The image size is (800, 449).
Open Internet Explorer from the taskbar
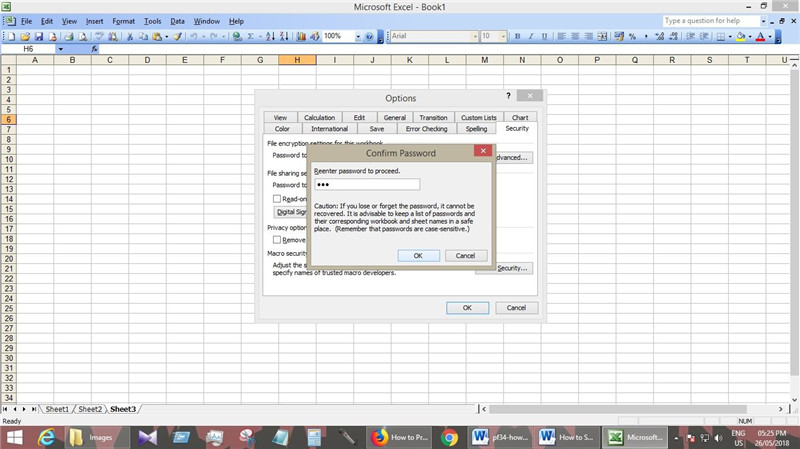(46, 437)
